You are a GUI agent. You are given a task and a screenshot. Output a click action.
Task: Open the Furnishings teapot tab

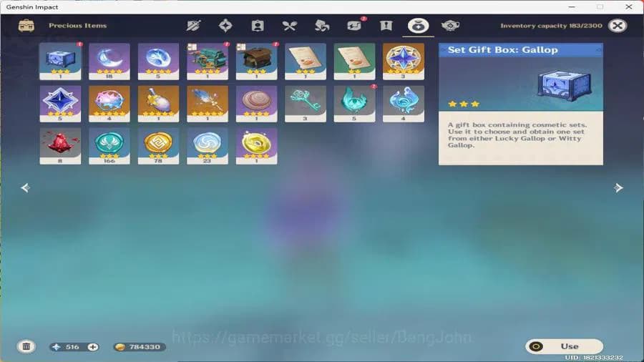[450, 26]
